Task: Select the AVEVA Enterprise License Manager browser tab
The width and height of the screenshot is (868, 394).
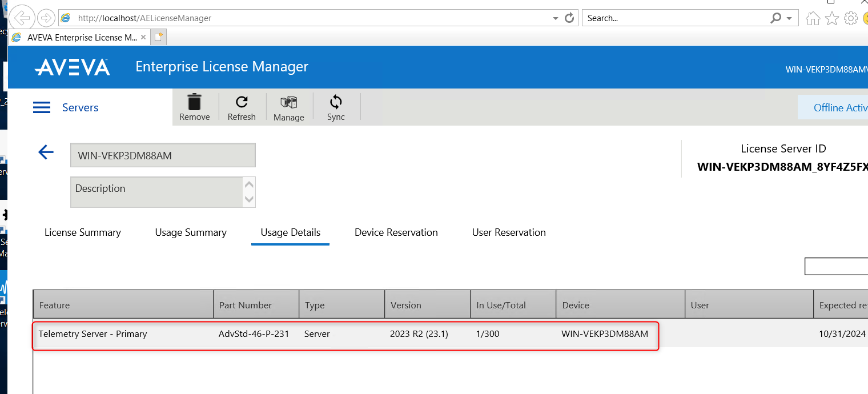Action: click(x=80, y=37)
